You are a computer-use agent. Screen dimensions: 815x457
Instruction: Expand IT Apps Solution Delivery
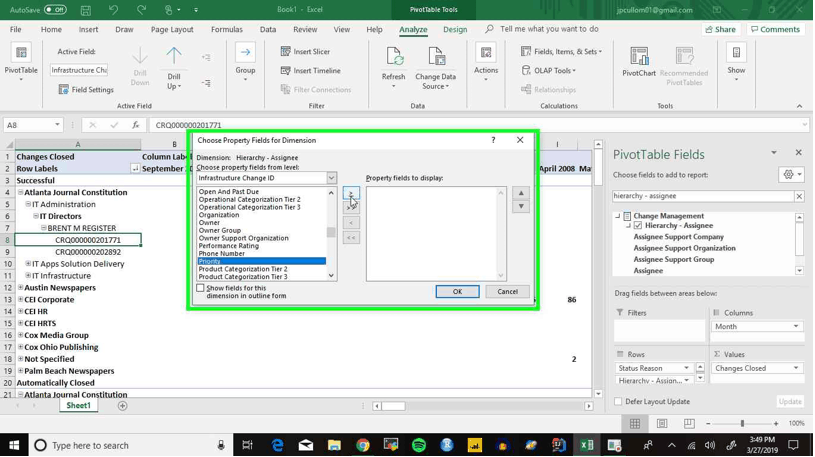29,264
